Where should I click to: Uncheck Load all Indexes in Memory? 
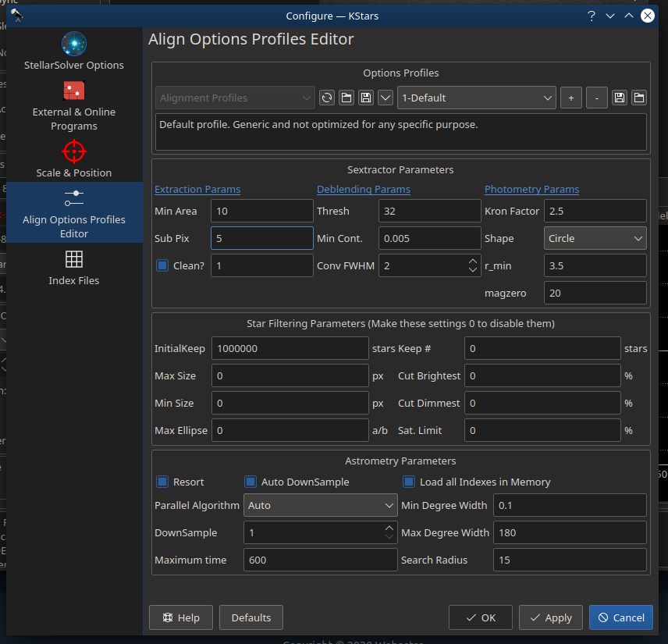point(409,482)
